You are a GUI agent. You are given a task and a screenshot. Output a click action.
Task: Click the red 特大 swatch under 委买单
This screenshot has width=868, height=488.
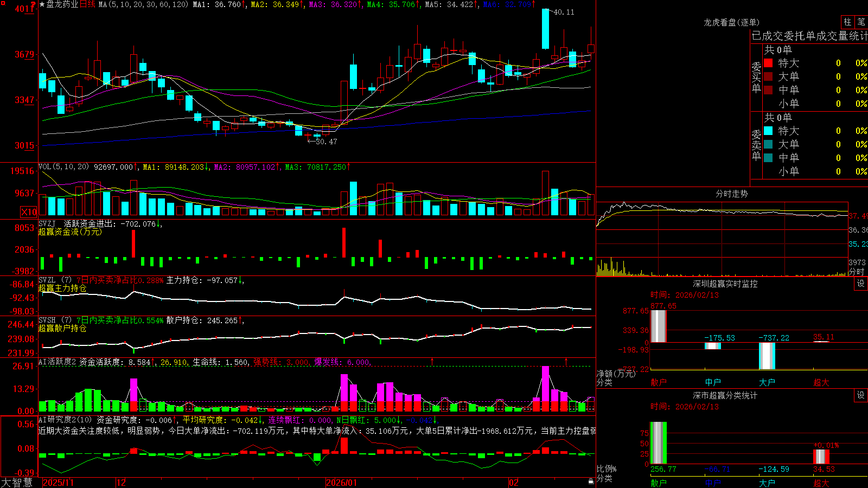(768, 63)
